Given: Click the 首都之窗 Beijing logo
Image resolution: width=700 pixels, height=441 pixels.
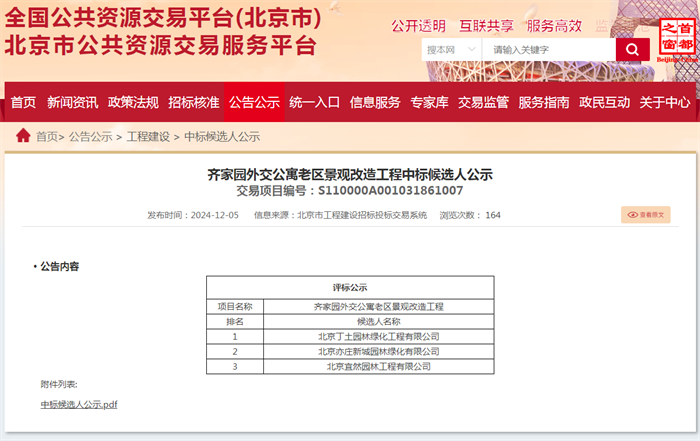Looking at the screenshot, I should (678, 40).
